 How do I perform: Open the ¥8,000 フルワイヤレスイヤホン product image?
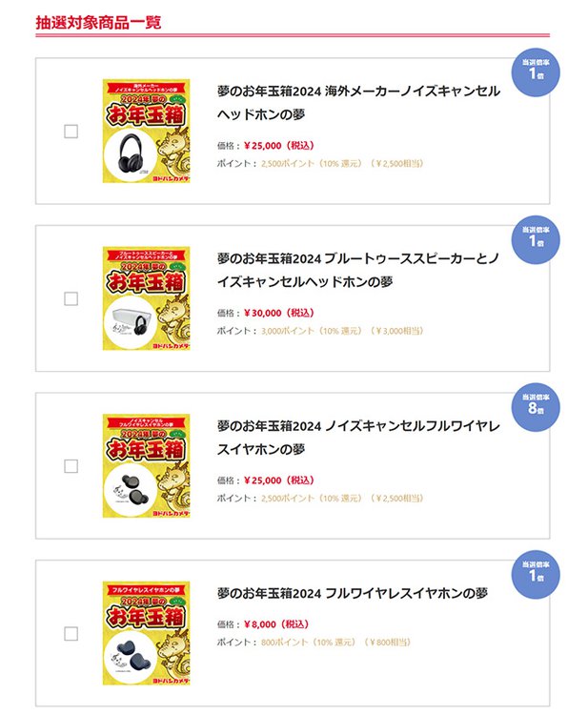[146, 633]
